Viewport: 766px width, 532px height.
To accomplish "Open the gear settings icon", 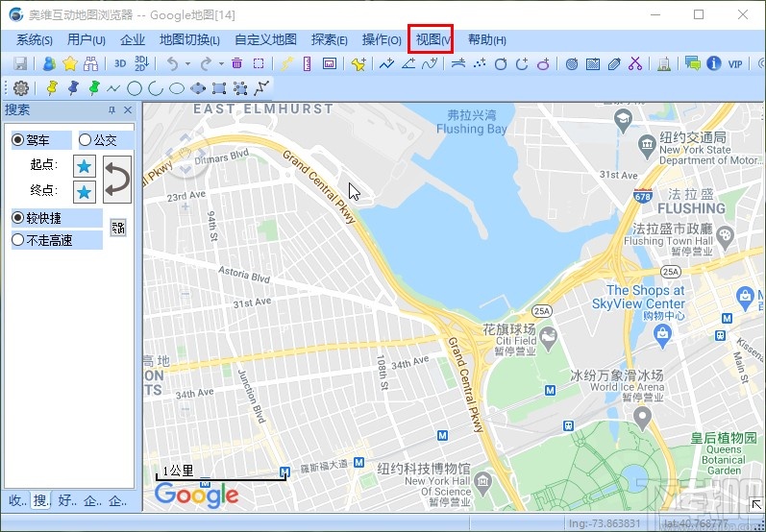I will 21,87.
